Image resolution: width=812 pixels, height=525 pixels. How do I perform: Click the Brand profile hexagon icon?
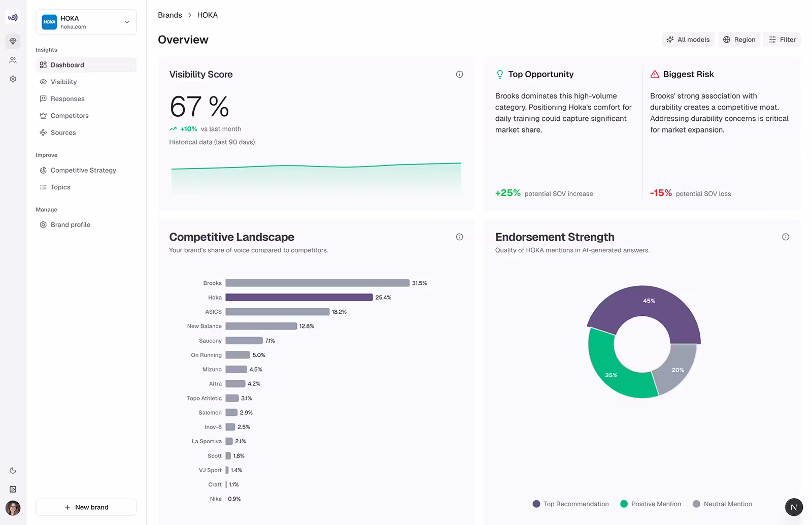coord(43,224)
